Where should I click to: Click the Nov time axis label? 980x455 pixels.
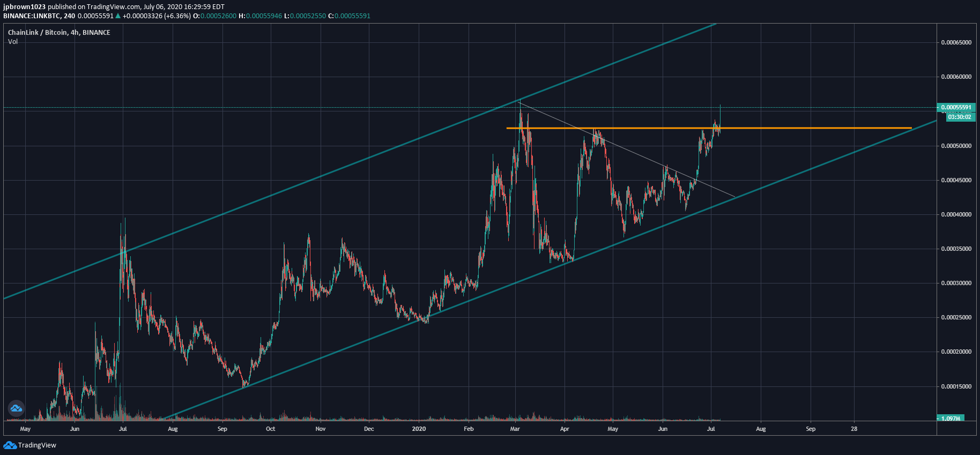click(320, 429)
